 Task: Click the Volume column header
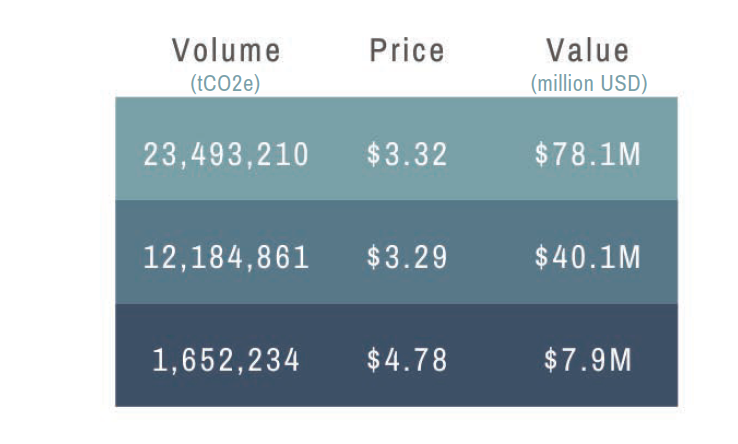click(x=226, y=51)
